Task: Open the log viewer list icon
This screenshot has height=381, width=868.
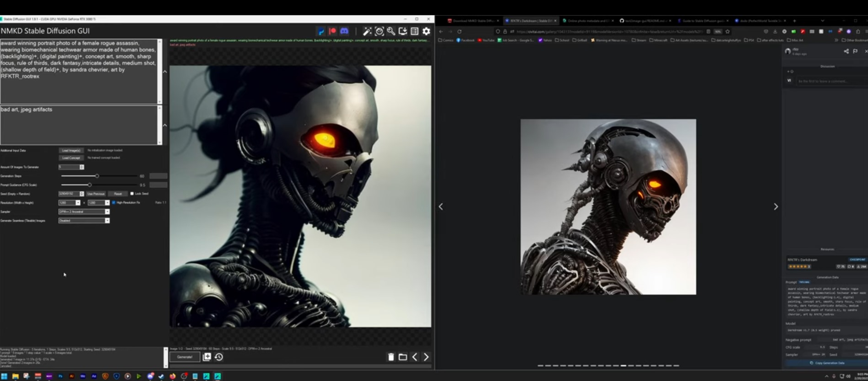Action: point(415,31)
